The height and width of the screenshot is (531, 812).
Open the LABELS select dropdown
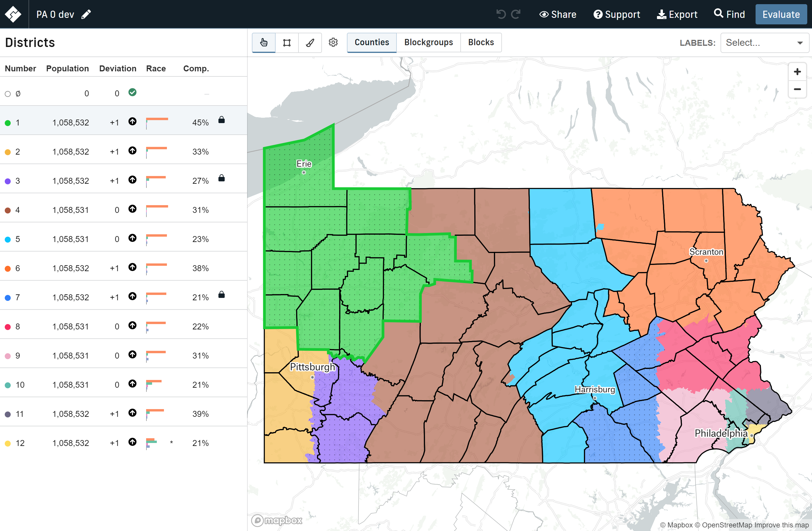pyautogui.click(x=764, y=42)
